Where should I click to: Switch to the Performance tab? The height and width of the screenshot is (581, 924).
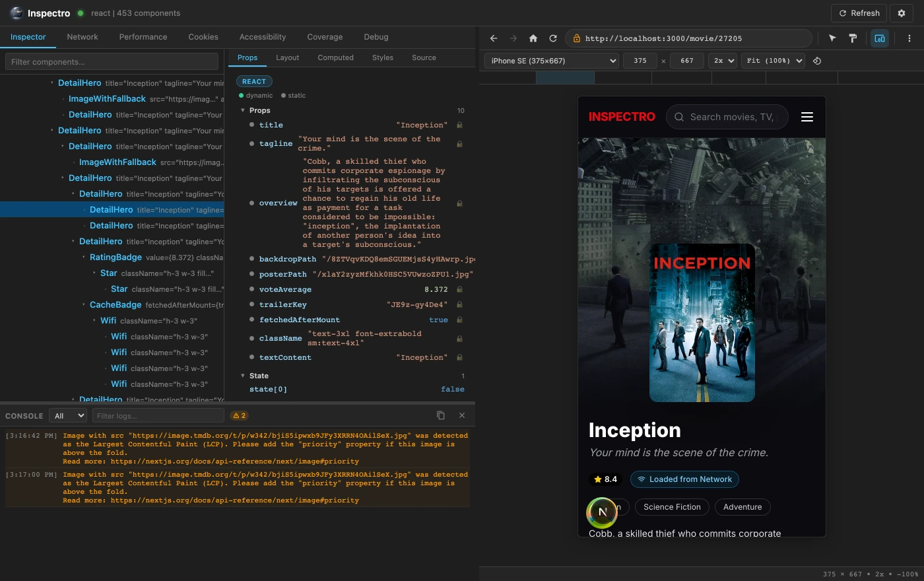(x=143, y=37)
